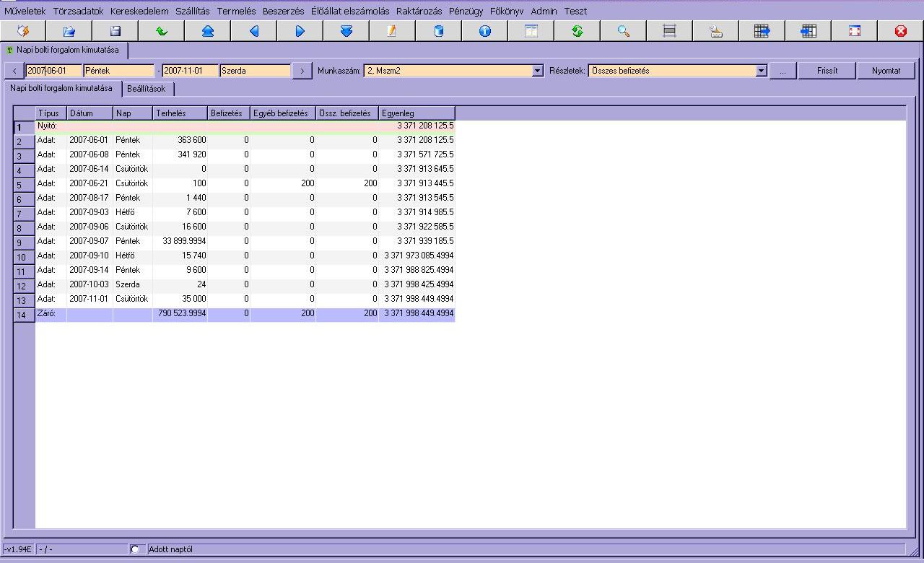Go to next record with right arrow icon

pyautogui.click(x=300, y=31)
